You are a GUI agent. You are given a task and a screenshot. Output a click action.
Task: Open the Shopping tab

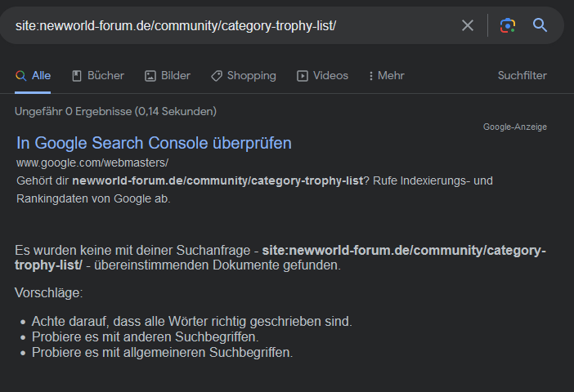(251, 76)
